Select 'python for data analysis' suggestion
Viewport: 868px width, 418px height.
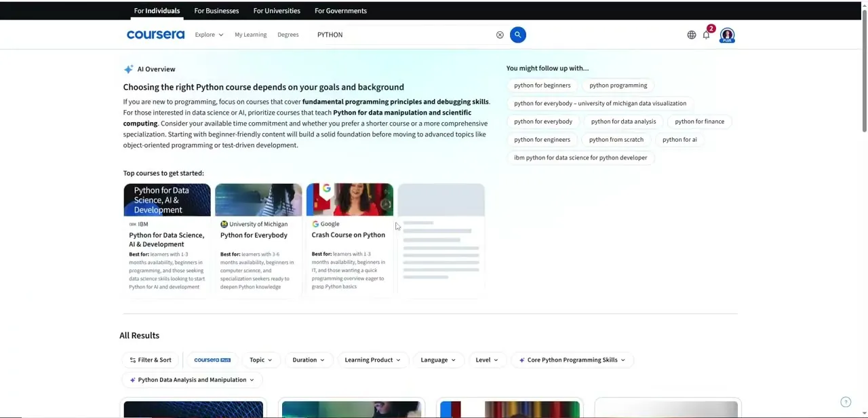pos(623,121)
